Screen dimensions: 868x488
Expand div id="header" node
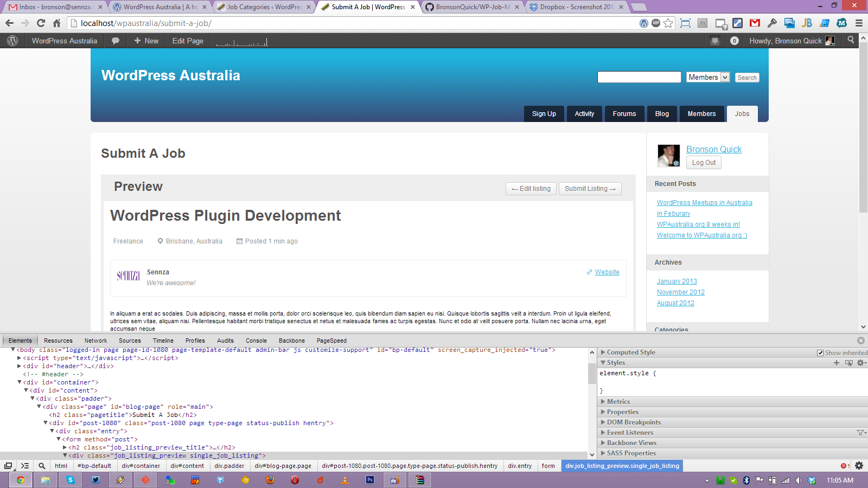click(20, 366)
